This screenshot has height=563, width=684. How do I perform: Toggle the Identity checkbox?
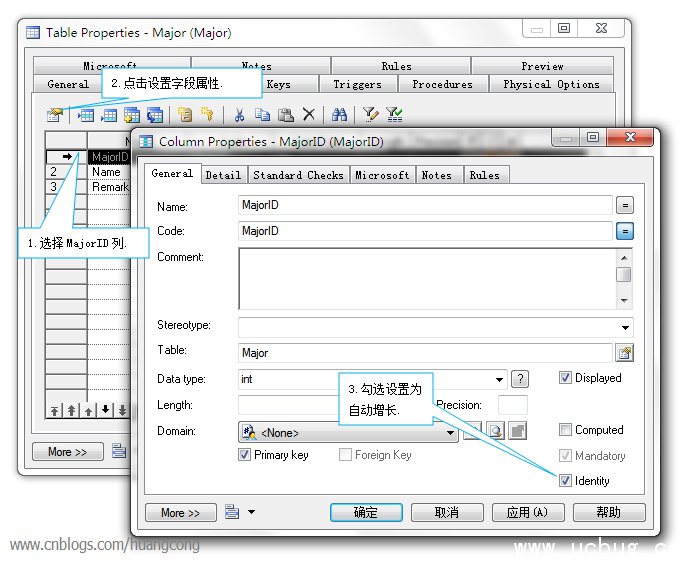coord(565,481)
